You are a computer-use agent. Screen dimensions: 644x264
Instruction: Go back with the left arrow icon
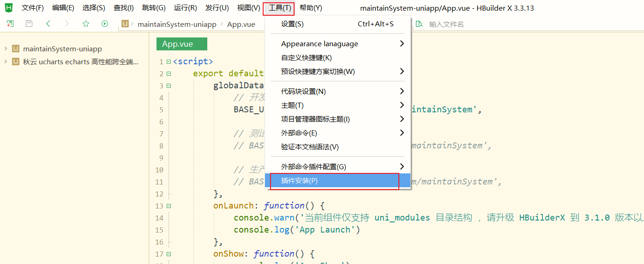(48, 24)
